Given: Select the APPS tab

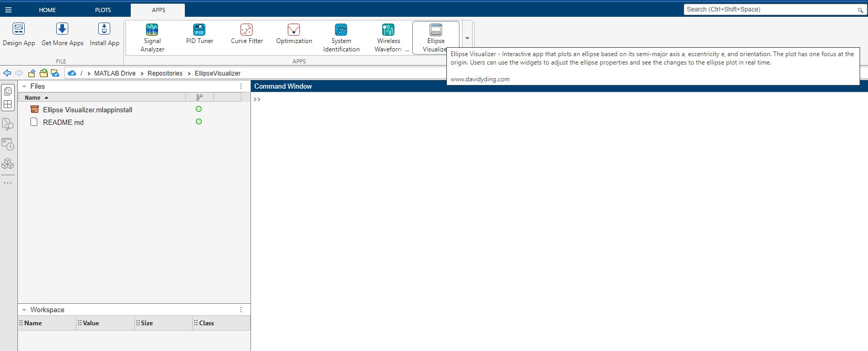Looking at the screenshot, I should click(159, 10).
